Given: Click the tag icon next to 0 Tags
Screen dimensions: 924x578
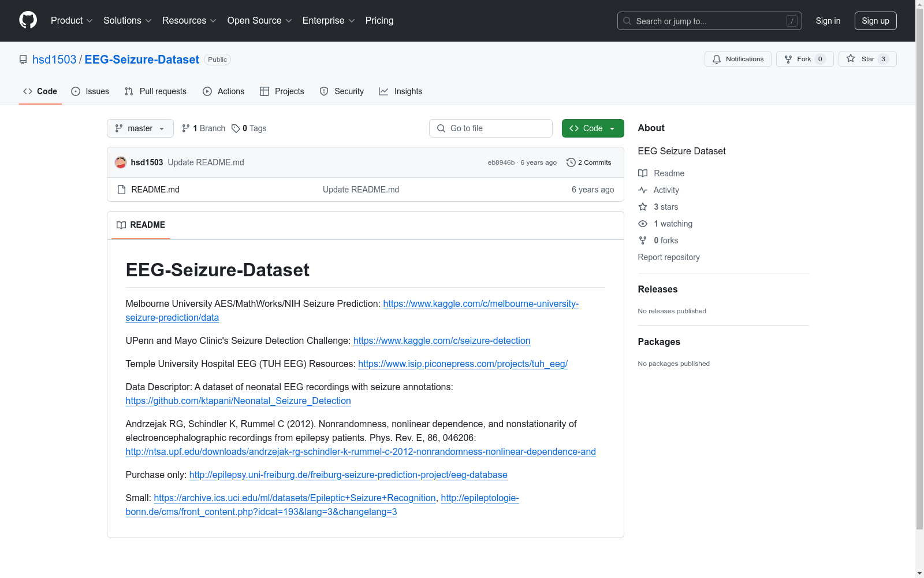Looking at the screenshot, I should (x=236, y=128).
